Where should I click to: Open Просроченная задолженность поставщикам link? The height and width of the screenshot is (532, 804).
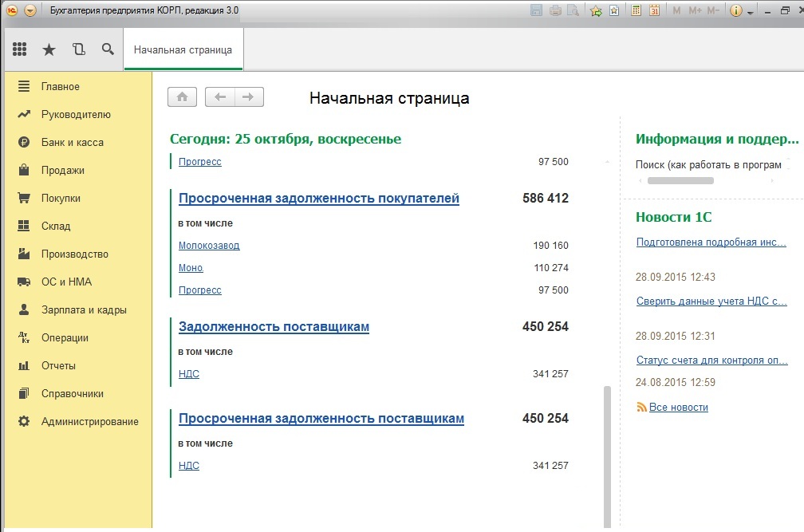click(321, 418)
